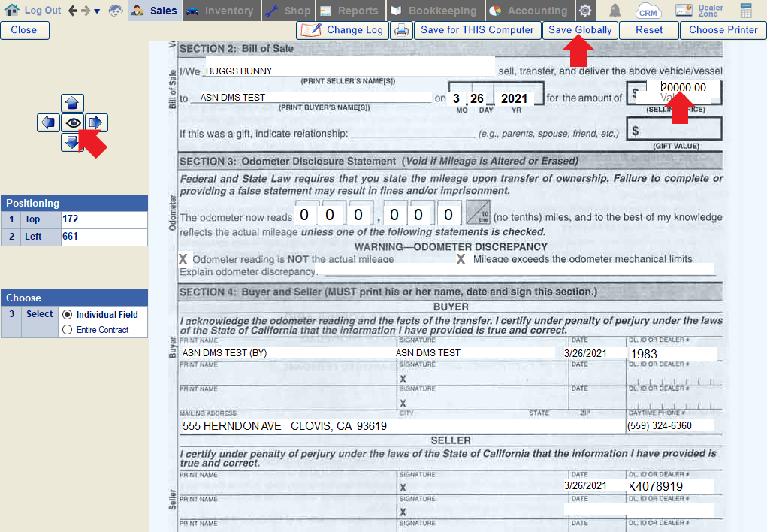Select the Bookkeeping tab

[436, 11]
